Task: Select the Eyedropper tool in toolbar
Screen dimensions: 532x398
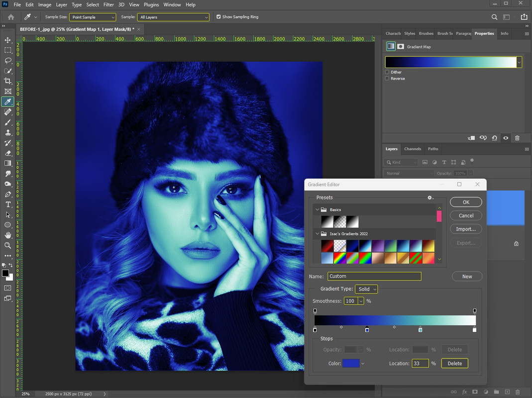Action: [7, 101]
